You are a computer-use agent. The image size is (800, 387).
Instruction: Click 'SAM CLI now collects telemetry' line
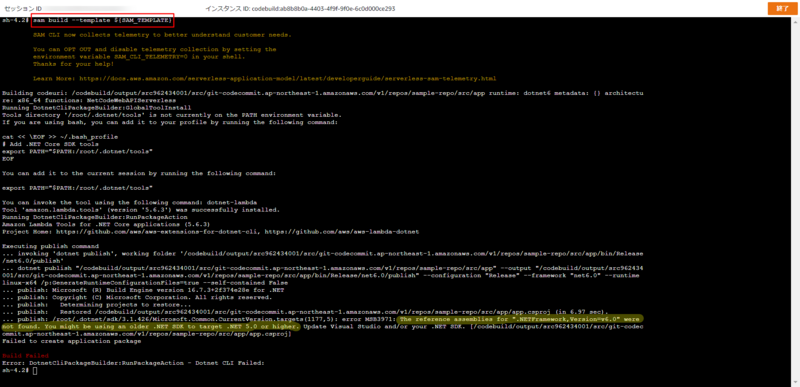click(x=162, y=35)
